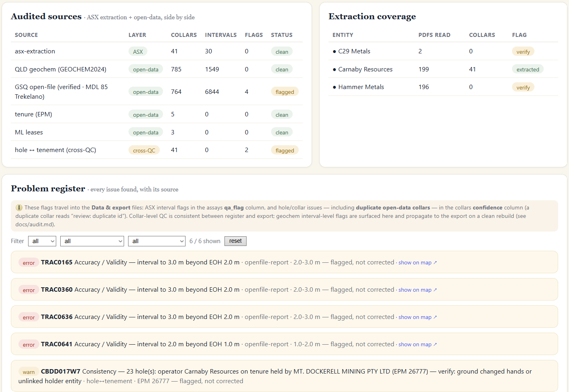Open show on map link for TRAC0360
Image resolution: width=569 pixels, height=392 pixels.
coord(418,290)
